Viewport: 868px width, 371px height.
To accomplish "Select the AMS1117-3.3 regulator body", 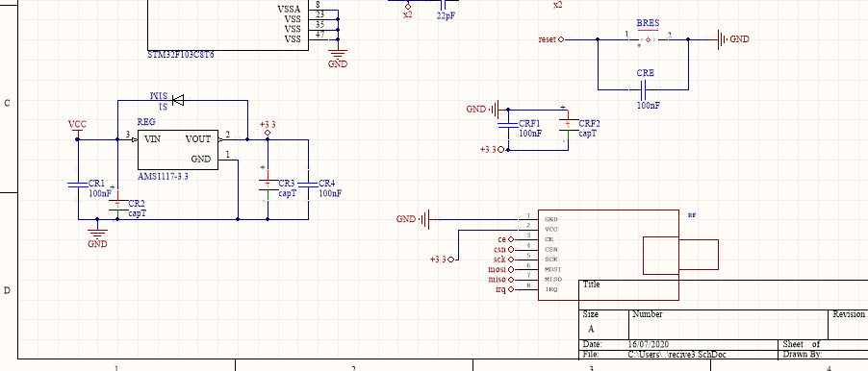I will 178,150.
